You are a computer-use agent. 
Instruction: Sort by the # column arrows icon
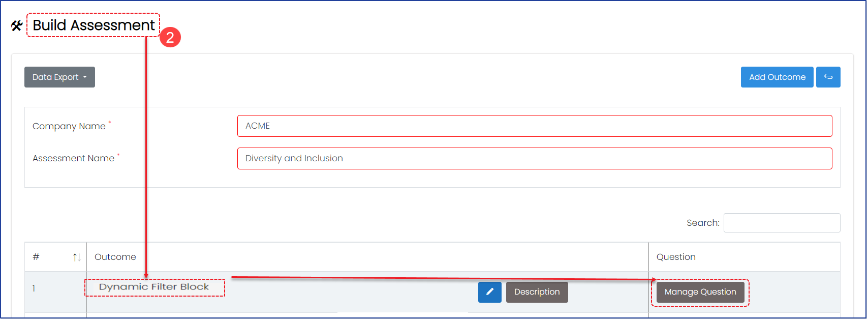pos(77,257)
